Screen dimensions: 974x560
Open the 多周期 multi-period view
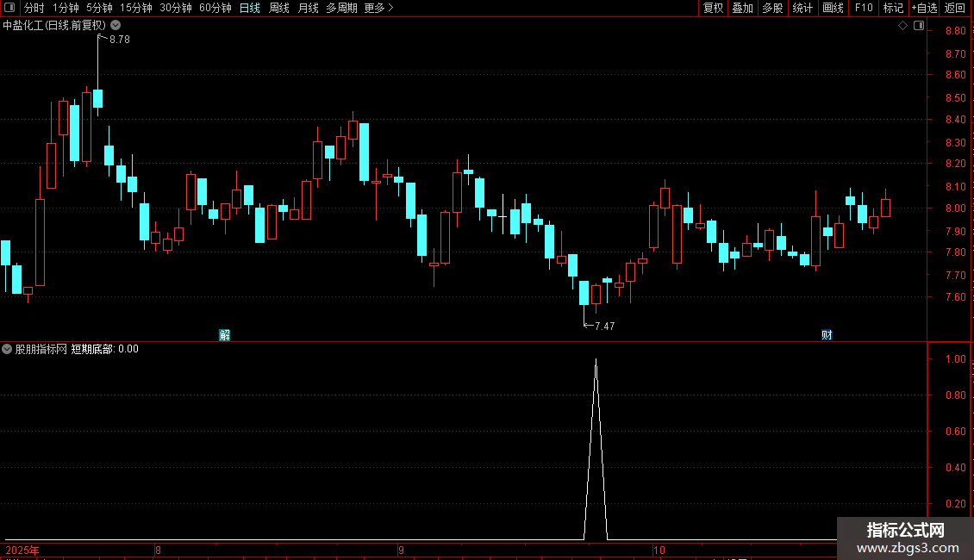(341, 8)
